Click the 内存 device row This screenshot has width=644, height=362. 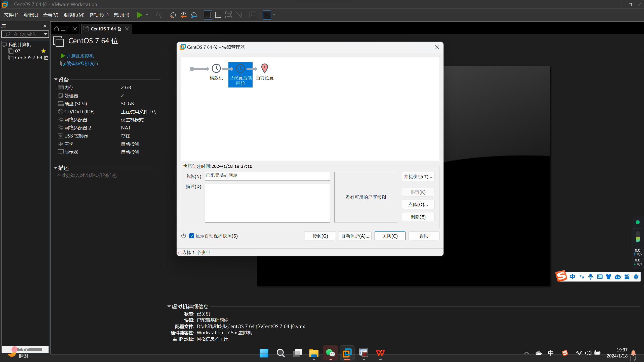(109, 87)
